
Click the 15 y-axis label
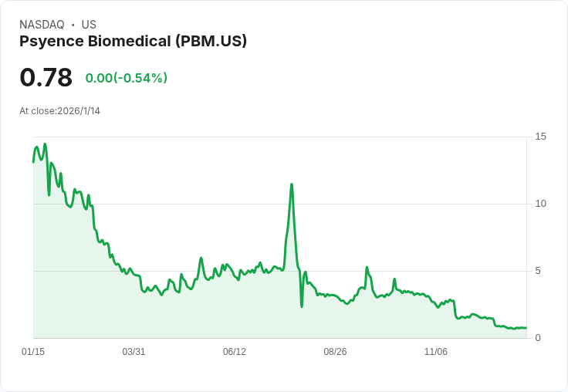540,137
